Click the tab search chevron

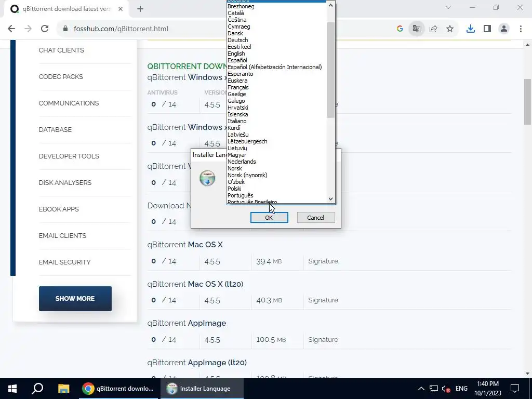[x=448, y=7]
